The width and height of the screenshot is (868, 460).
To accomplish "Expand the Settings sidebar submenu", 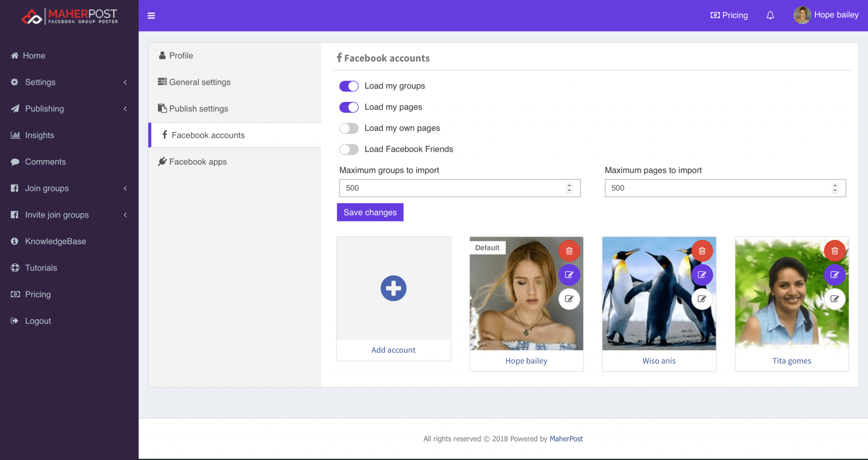I will [41, 82].
